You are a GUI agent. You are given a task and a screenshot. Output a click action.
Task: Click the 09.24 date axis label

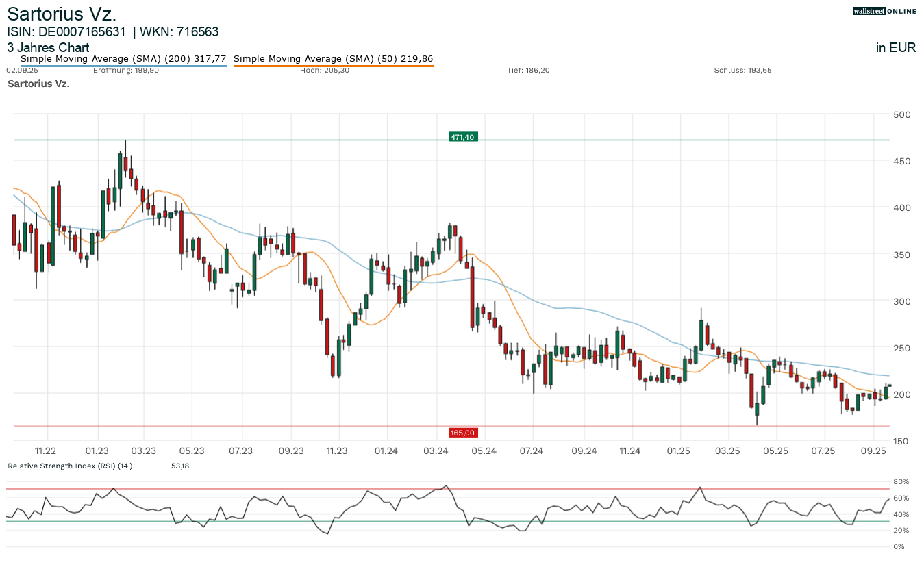583,451
